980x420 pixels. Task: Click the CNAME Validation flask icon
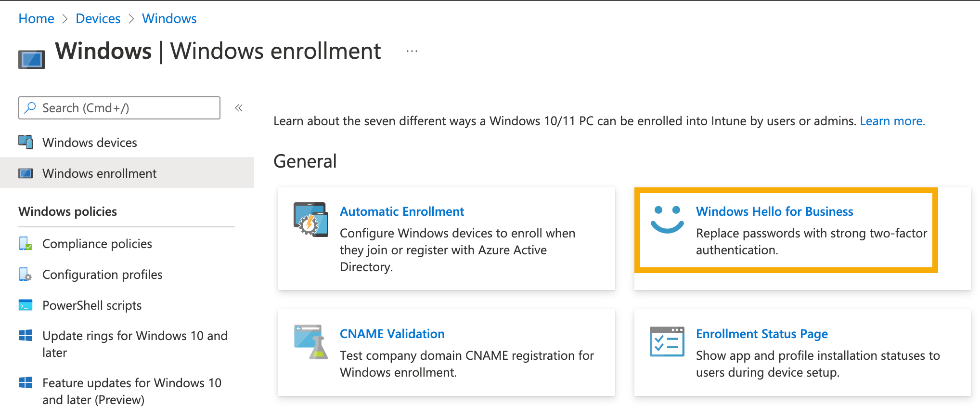tap(310, 342)
